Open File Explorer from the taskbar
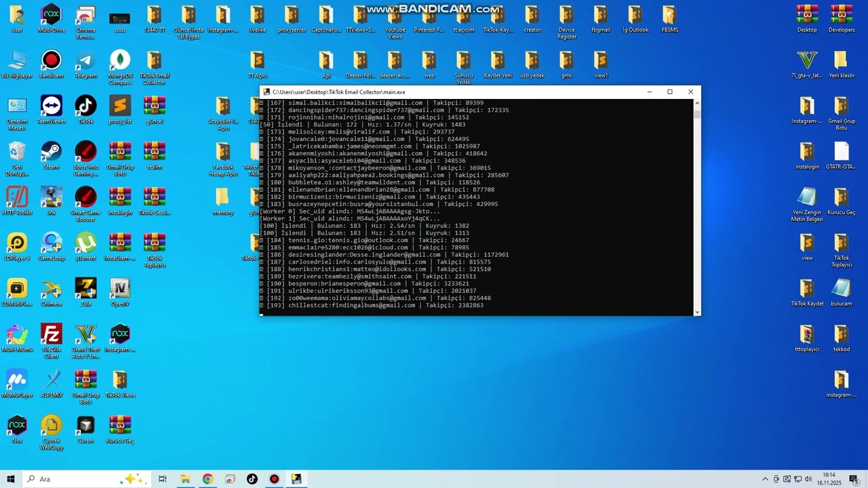868x488 pixels. pyautogui.click(x=185, y=479)
